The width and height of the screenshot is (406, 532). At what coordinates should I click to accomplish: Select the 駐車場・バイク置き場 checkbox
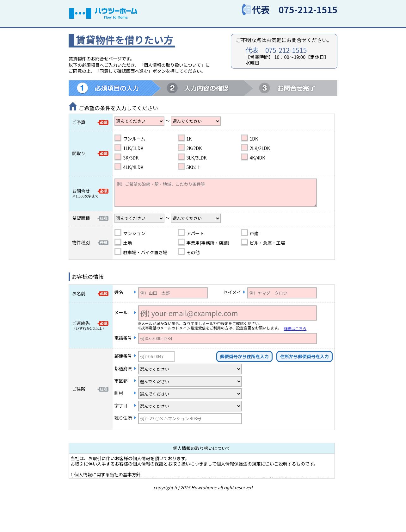click(x=118, y=252)
